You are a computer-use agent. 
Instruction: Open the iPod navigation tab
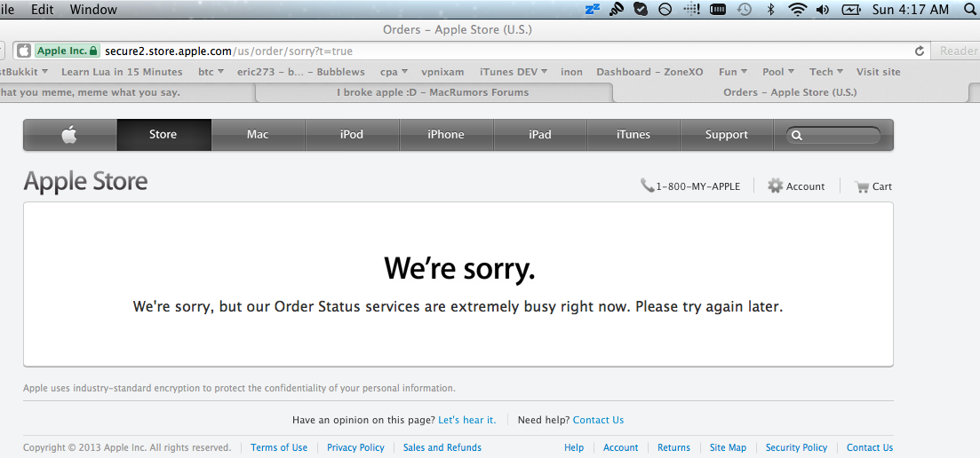(352, 134)
